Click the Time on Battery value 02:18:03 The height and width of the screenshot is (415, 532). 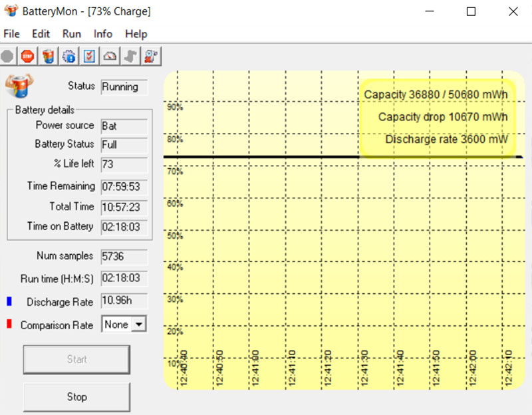[124, 227]
